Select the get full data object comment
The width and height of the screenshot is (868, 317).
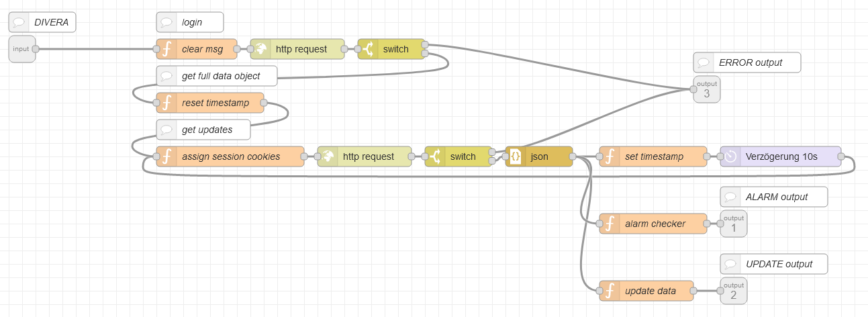pyautogui.click(x=217, y=76)
